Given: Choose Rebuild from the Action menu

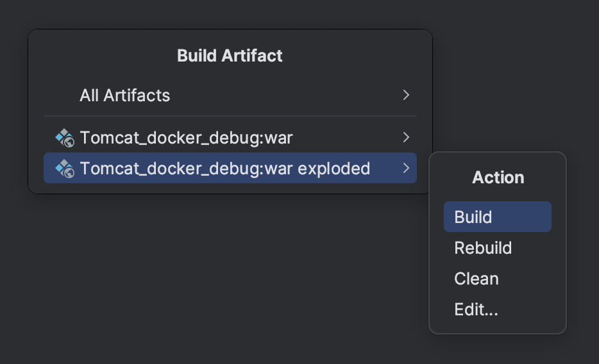Looking at the screenshot, I should [483, 248].
